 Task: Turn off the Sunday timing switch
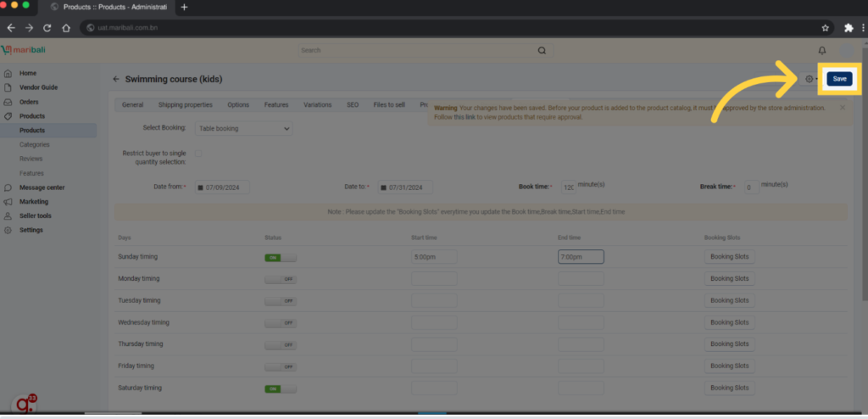coord(281,257)
